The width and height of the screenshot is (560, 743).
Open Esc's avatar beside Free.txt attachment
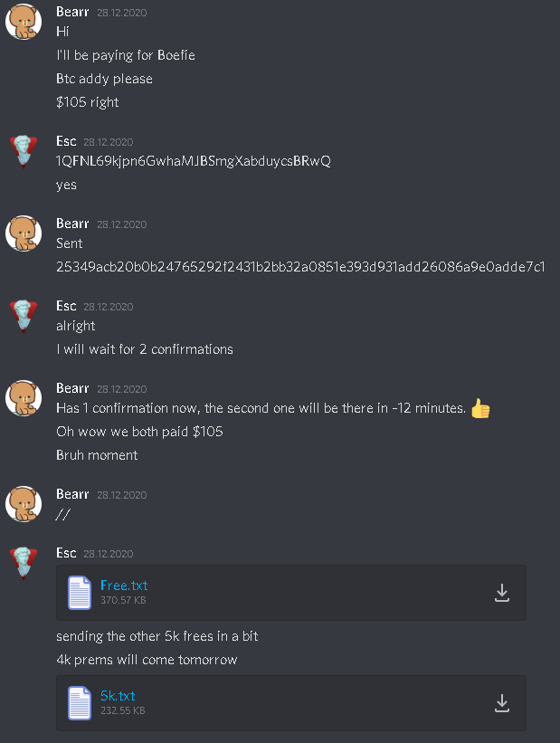pyautogui.click(x=24, y=563)
